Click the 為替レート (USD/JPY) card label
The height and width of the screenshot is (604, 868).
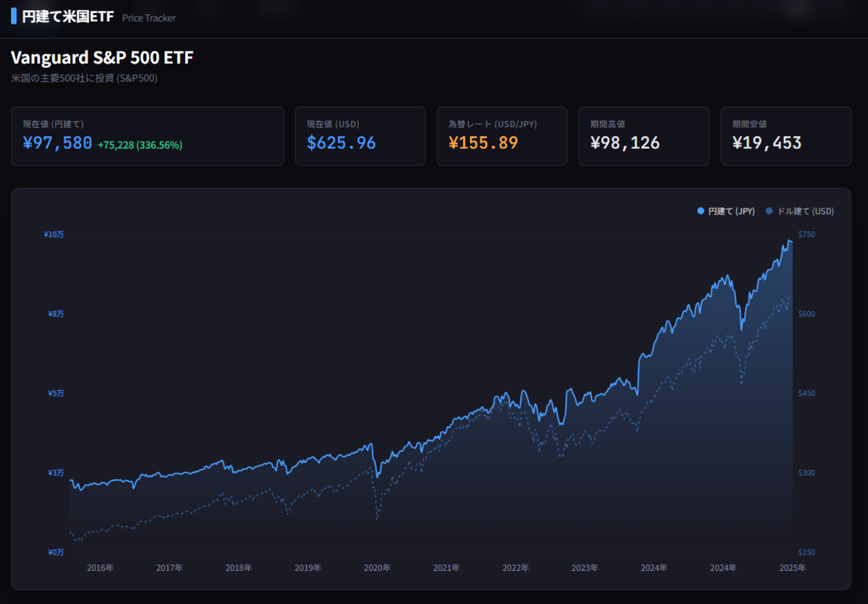493,124
